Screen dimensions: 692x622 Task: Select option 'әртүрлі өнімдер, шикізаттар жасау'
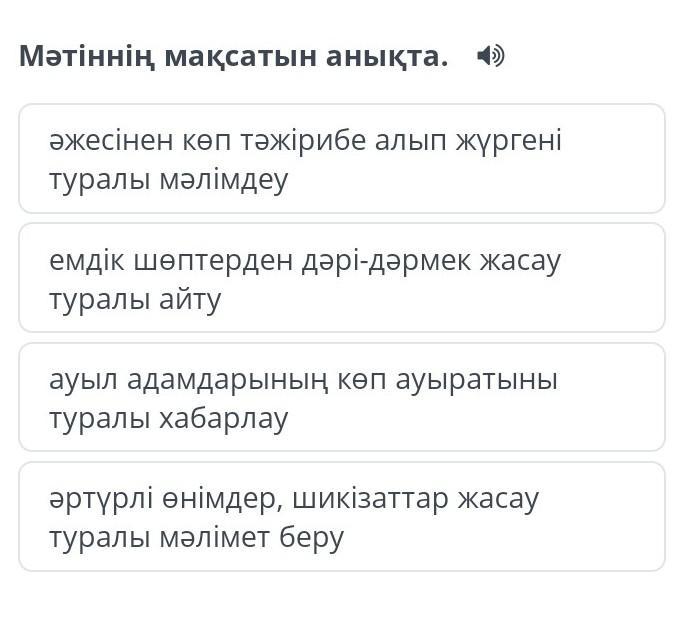(342, 516)
